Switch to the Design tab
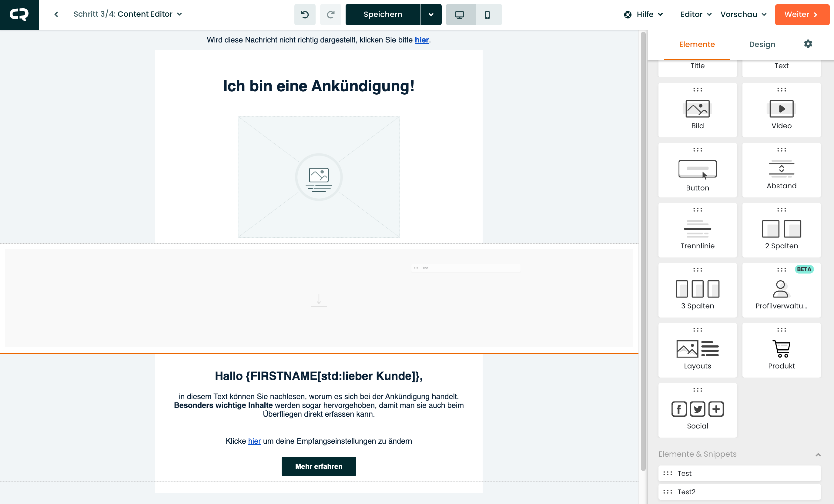The width and height of the screenshot is (834, 504). [762, 44]
